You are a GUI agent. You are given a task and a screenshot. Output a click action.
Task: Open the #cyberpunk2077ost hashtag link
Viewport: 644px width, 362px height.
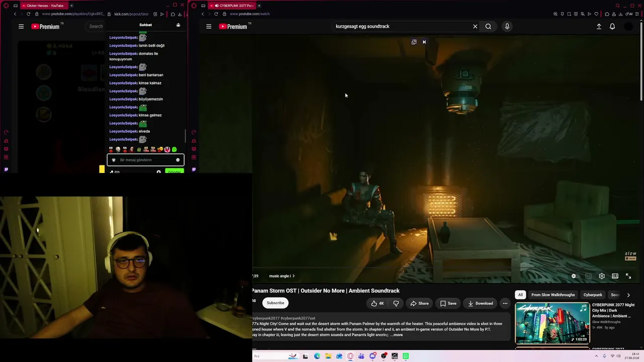pos(298,318)
